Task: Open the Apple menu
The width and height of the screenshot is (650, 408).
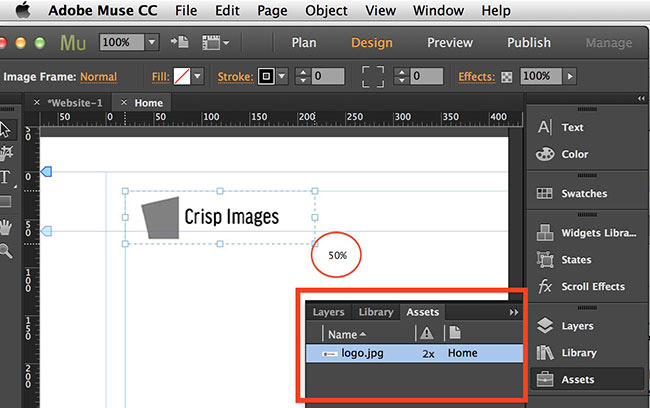Action: pyautogui.click(x=23, y=10)
